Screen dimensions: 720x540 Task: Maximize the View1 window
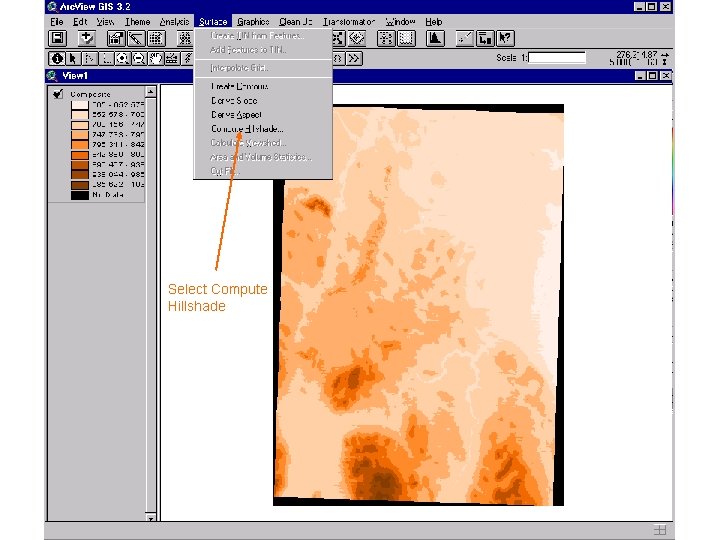[x=652, y=76]
